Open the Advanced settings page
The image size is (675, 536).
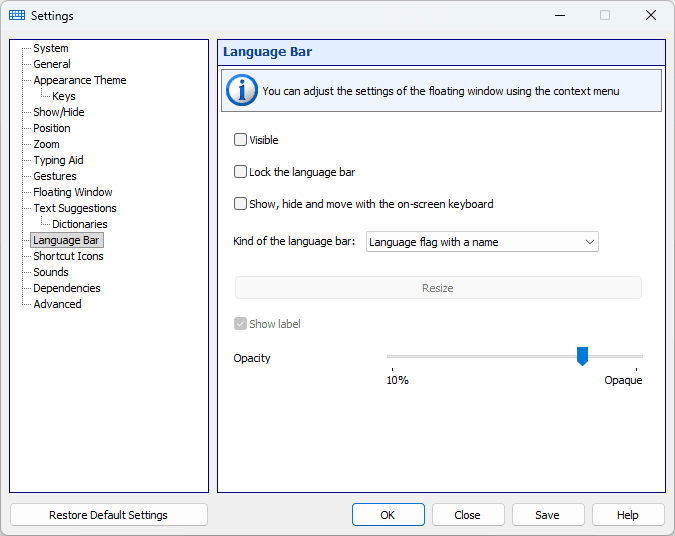[57, 304]
